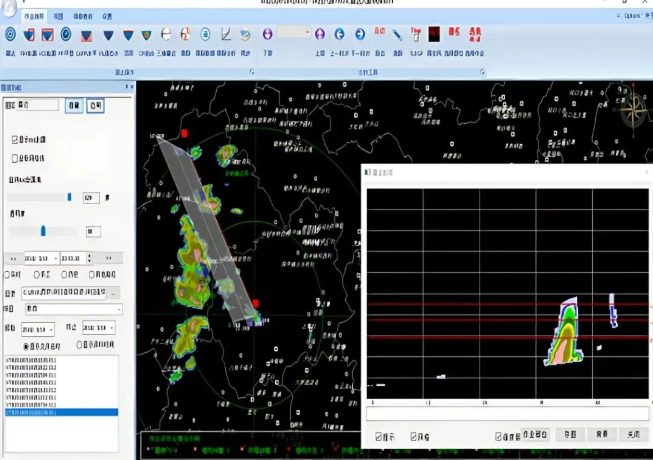Screen dimensions: 653x460
Task: Click the widest button in the profile dialog footer
Action: click(535, 434)
